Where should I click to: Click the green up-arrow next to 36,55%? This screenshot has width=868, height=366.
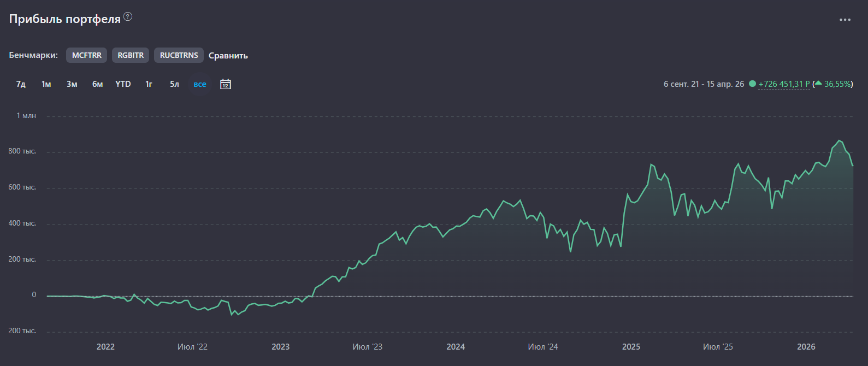coord(818,84)
